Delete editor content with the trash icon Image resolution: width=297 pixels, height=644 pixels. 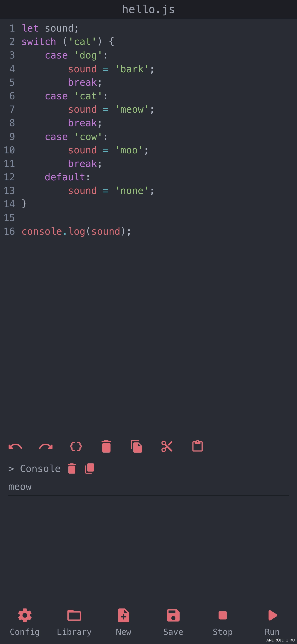click(x=106, y=446)
